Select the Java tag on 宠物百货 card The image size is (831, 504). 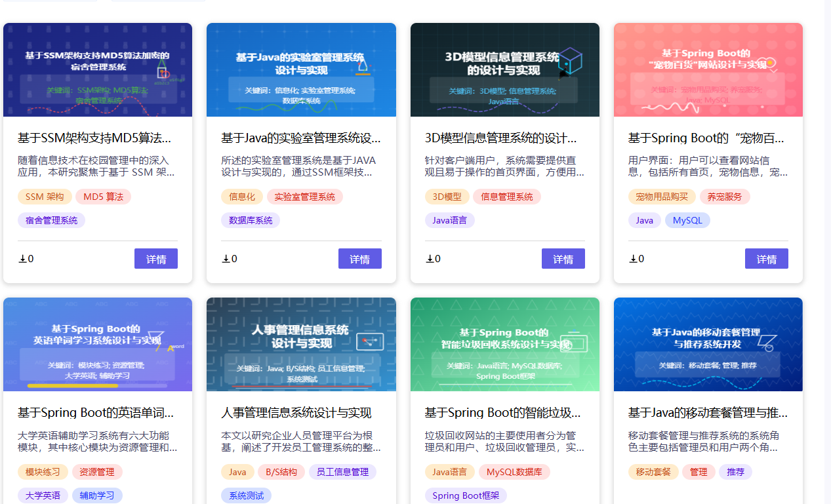[645, 220]
